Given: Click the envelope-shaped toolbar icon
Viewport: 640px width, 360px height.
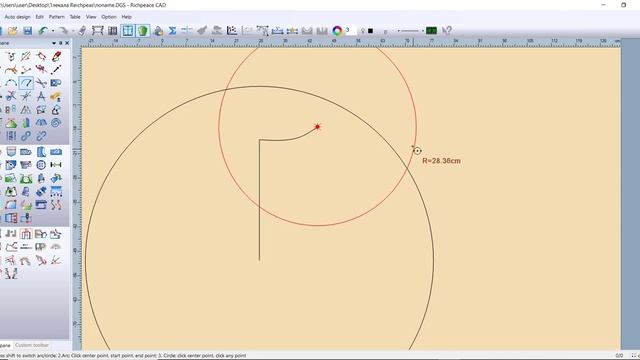Looking at the screenshot, I should 307,31.
